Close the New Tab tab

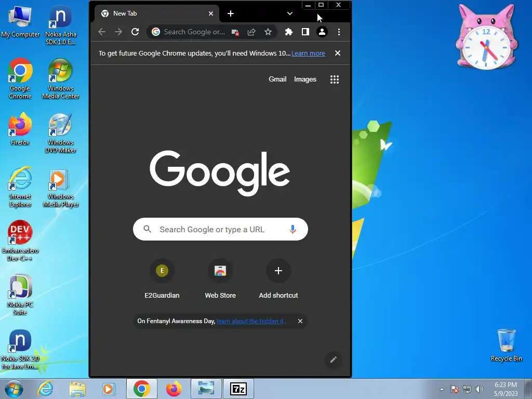pos(211,14)
